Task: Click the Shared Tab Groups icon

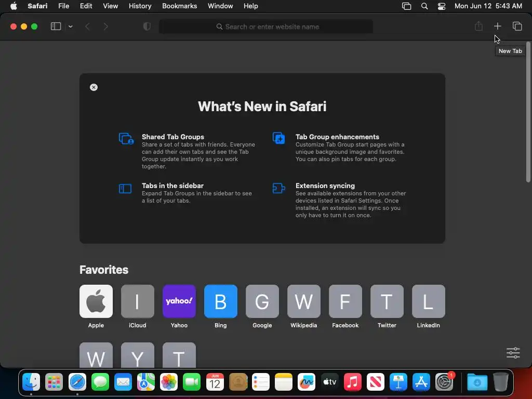Action: click(x=126, y=138)
